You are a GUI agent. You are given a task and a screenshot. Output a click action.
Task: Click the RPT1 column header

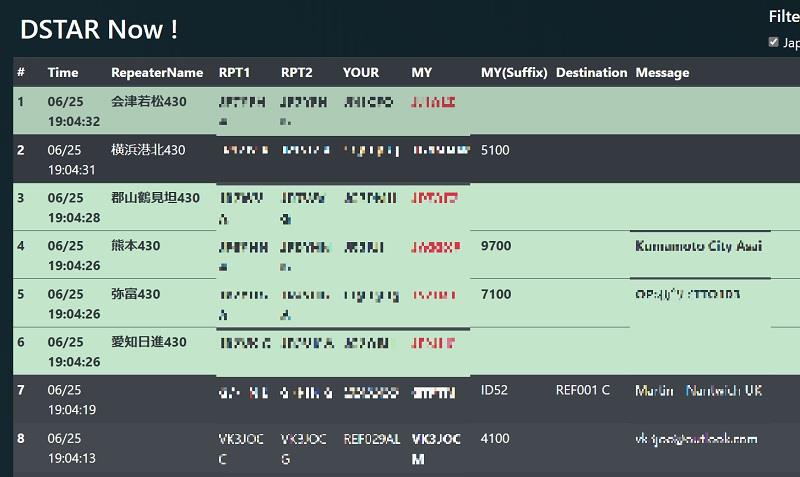(234, 72)
